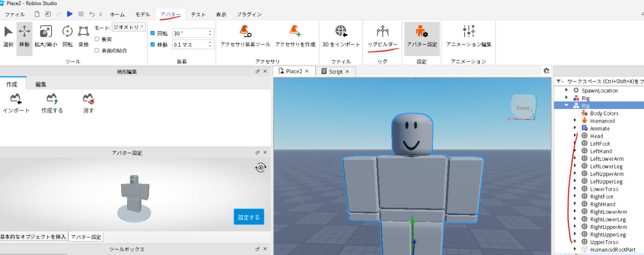Screen dimensions: 644x255
Task: Select LowerTorso in Explorer
Action: [x=604, y=189]
